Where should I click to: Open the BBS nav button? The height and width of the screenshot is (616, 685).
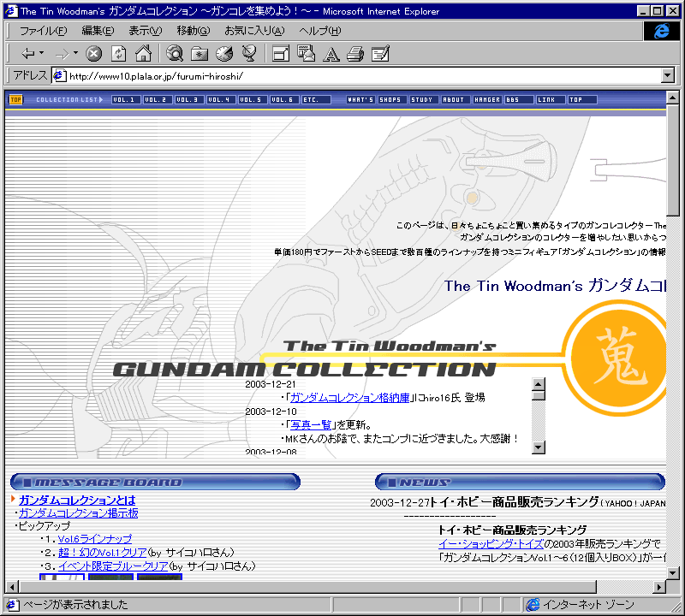519,99
